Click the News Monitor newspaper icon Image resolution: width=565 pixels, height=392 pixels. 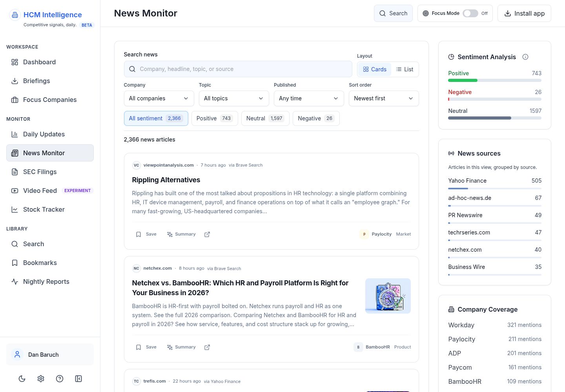click(x=15, y=153)
